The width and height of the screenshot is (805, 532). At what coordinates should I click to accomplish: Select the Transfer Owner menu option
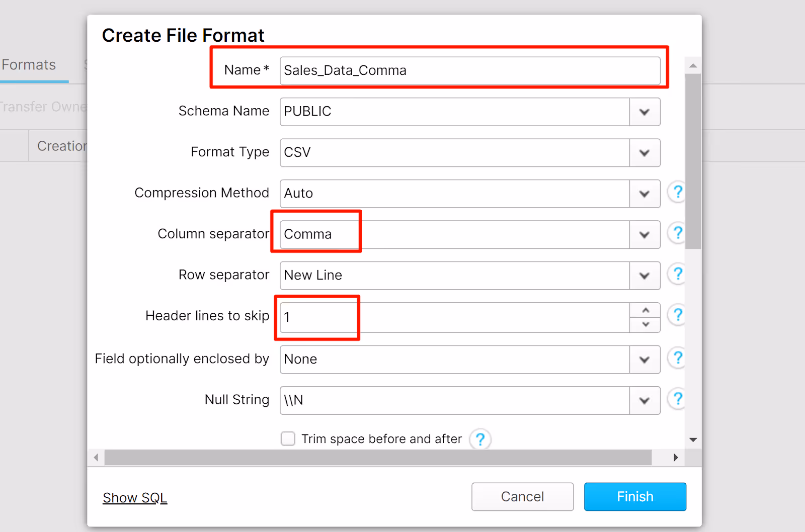pyautogui.click(x=43, y=106)
